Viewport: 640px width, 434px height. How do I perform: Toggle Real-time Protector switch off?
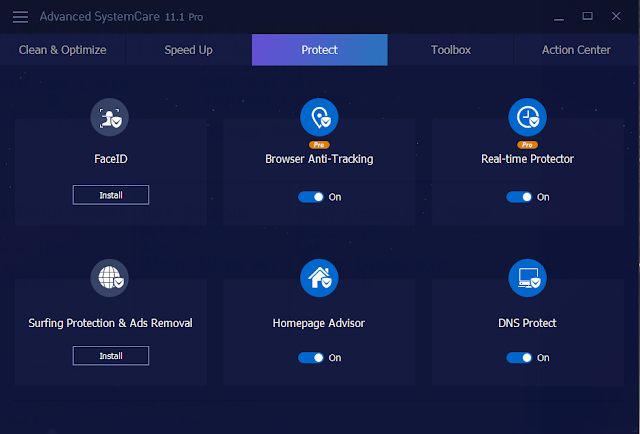519,197
